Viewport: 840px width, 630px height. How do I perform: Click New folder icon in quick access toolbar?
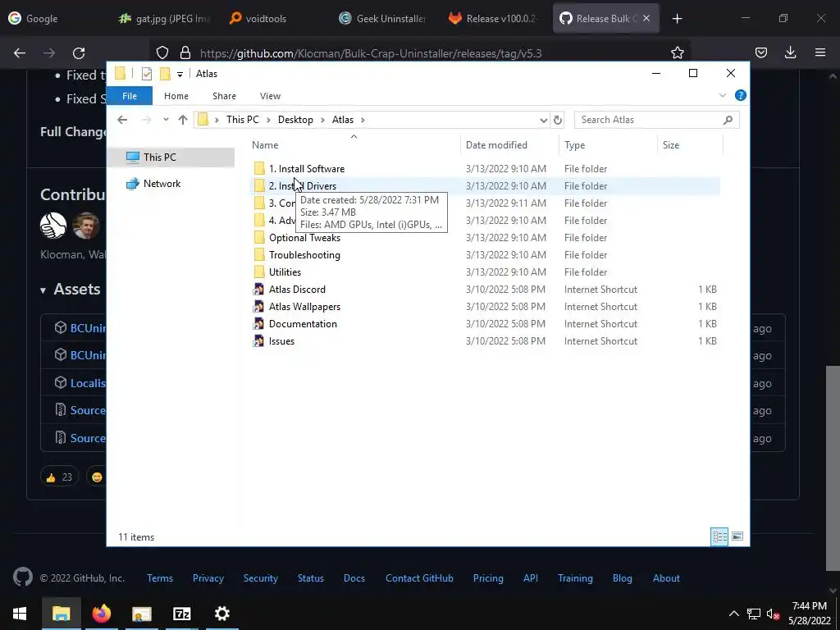[x=165, y=74]
